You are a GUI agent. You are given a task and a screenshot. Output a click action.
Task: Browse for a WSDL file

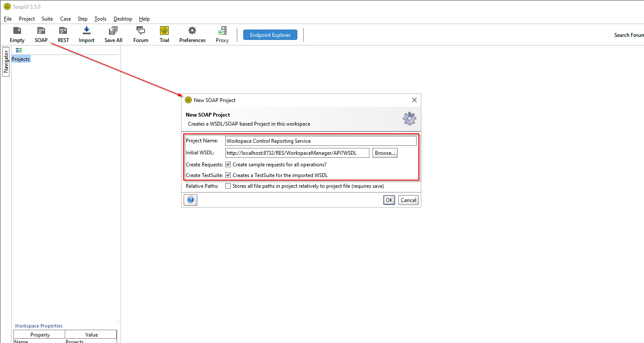pyautogui.click(x=384, y=153)
